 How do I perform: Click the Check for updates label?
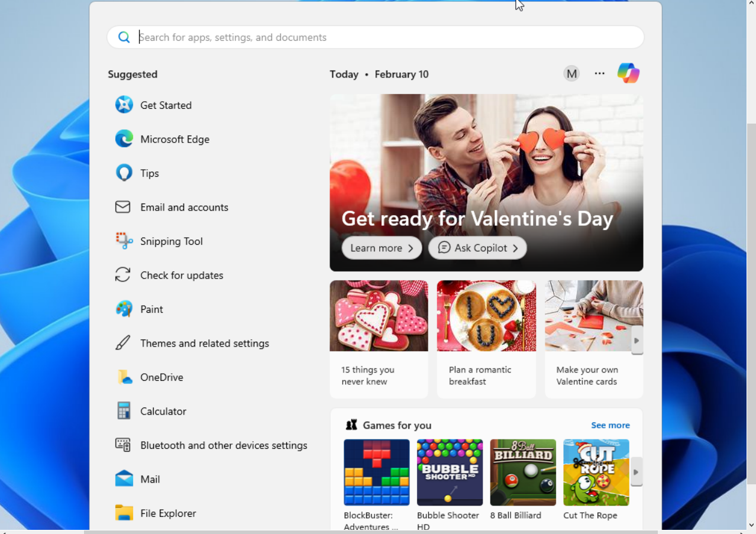point(182,275)
